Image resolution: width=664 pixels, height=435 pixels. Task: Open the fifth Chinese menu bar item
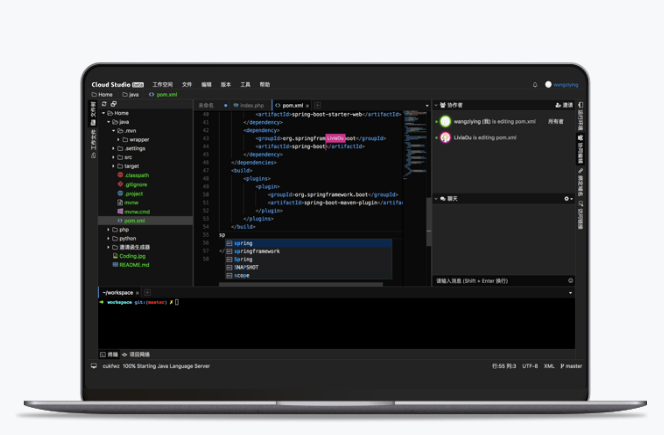coord(245,85)
